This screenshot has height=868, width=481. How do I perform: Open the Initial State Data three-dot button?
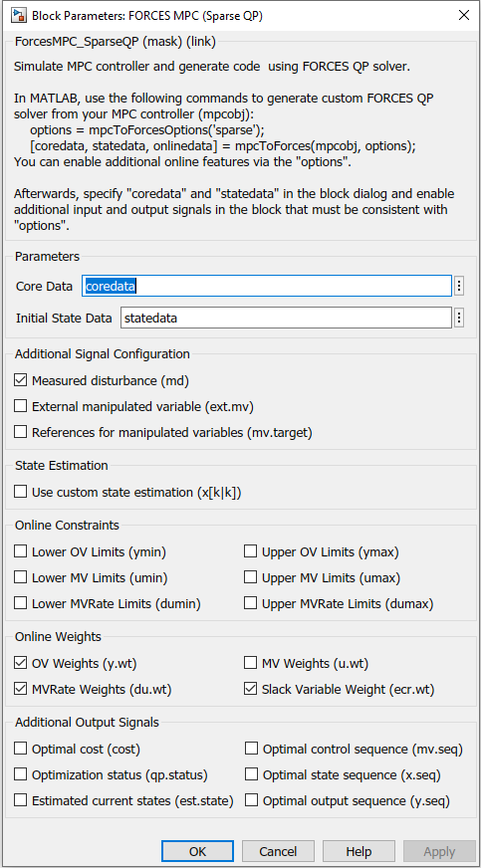pos(458,319)
